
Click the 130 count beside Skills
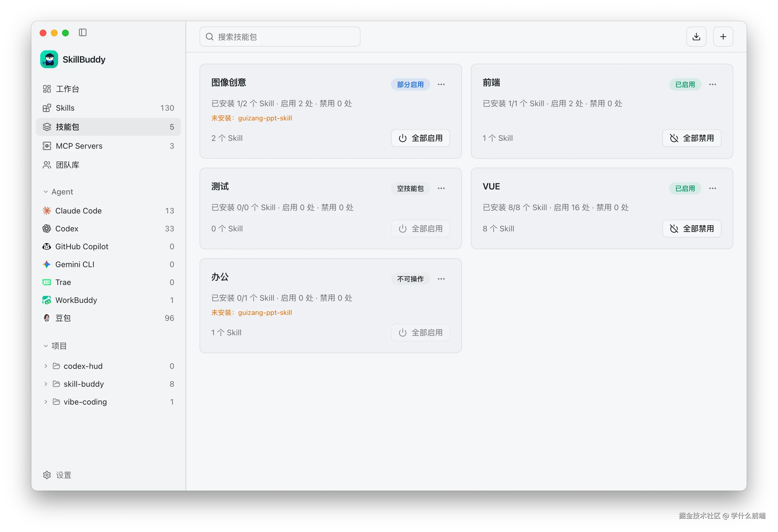[167, 108]
